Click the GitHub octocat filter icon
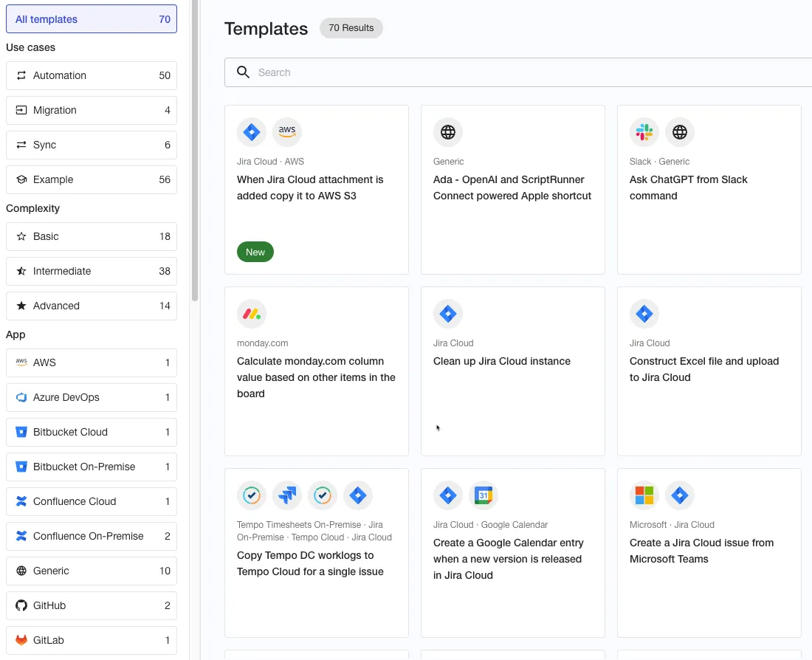 click(x=21, y=605)
